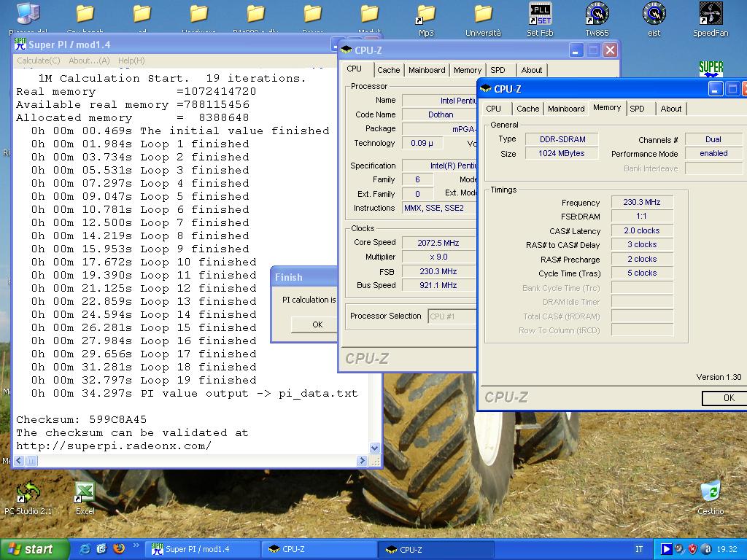This screenshot has width=747, height=560.
Task: Launch Internet Explorer from the quick launch bar
Action: tap(85, 549)
